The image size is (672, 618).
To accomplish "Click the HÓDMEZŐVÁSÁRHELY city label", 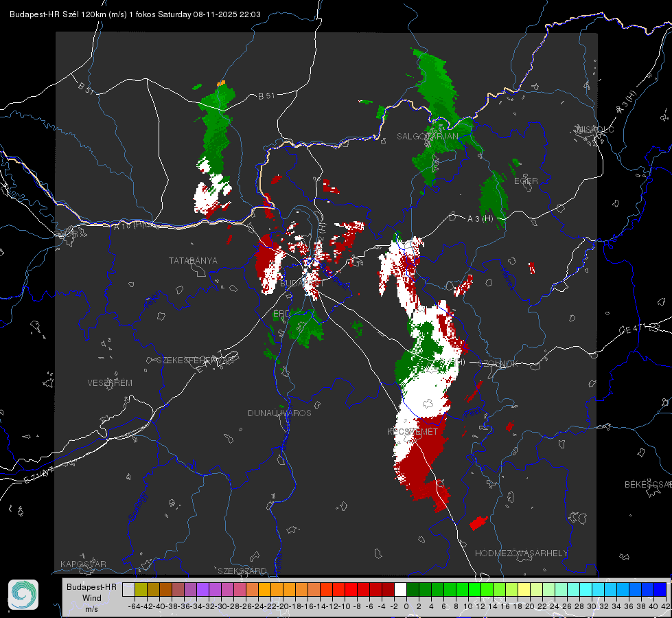I will 521,553.
